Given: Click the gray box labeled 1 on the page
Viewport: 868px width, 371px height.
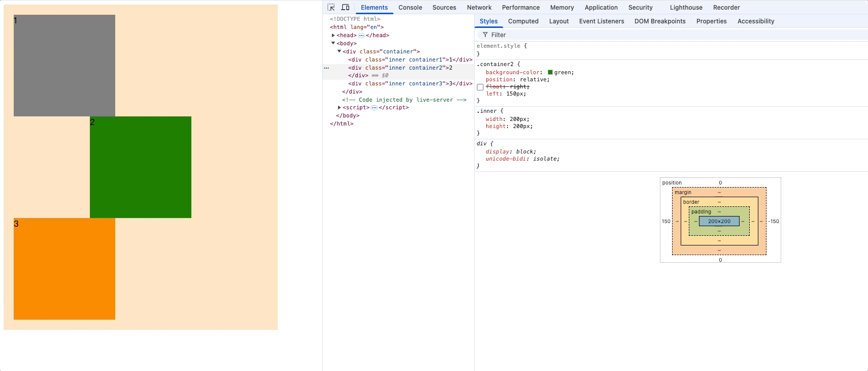Looking at the screenshot, I should coord(64,66).
